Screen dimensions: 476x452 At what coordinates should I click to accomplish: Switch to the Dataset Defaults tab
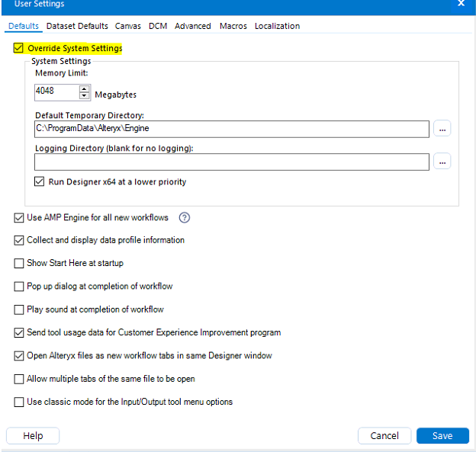tap(77, 26)
